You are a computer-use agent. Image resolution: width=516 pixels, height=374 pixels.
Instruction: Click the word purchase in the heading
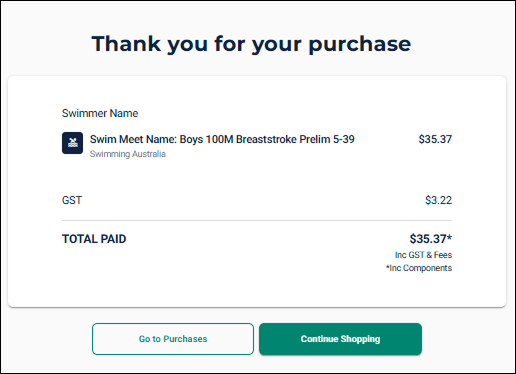pyautogui.click(x=360, y=45)
